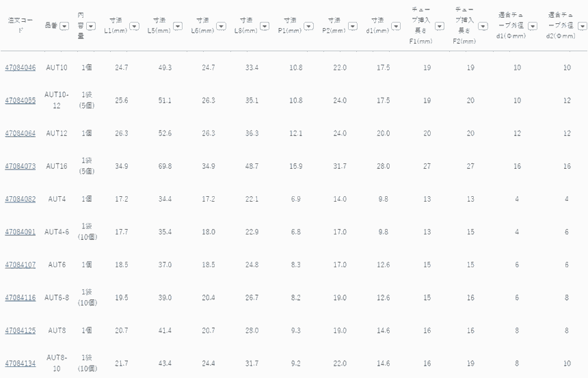Open the 寸法 L6(mm) column dropdown
588x378 pixels.
[x=221, y=26]
